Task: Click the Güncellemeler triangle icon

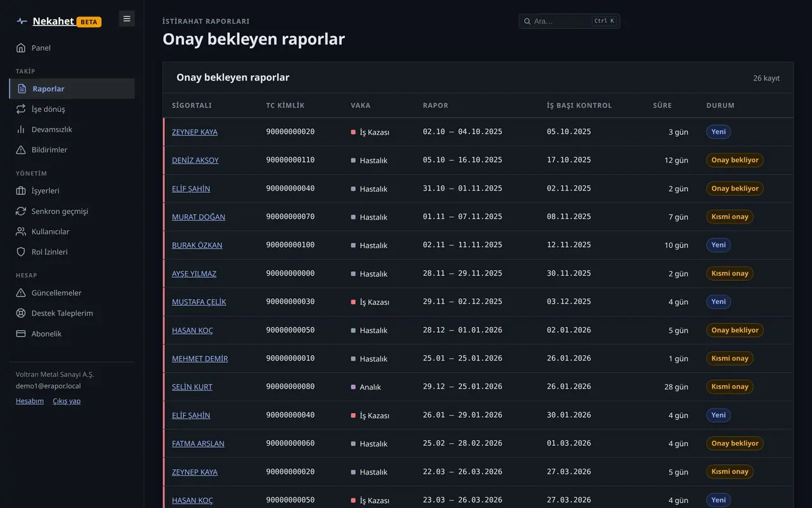Action: click(21, 293)
